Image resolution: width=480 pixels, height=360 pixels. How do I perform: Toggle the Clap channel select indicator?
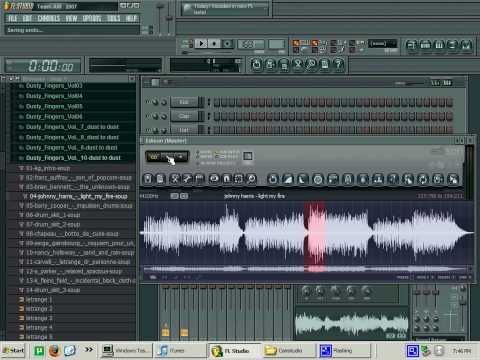[209, 116]
